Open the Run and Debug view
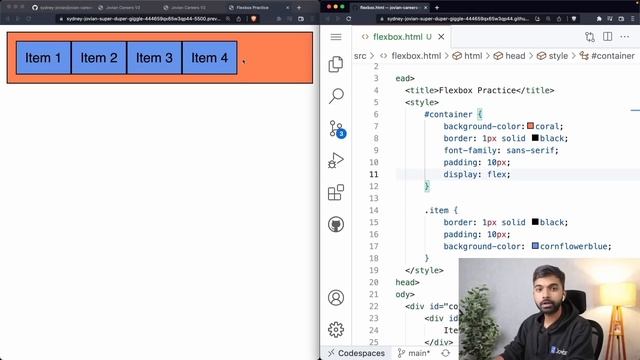The width and height of the screenshot is (640, 360). coord(336,160)
